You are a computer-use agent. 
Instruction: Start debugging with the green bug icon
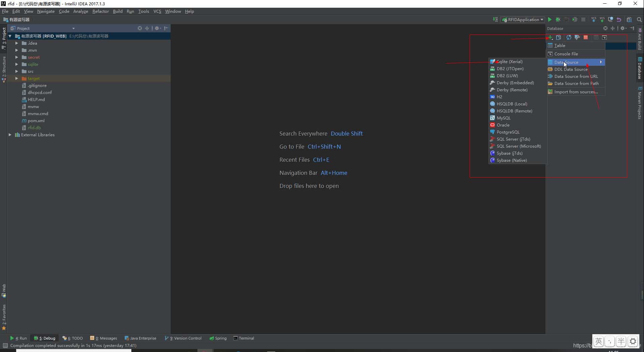point(558,20)
